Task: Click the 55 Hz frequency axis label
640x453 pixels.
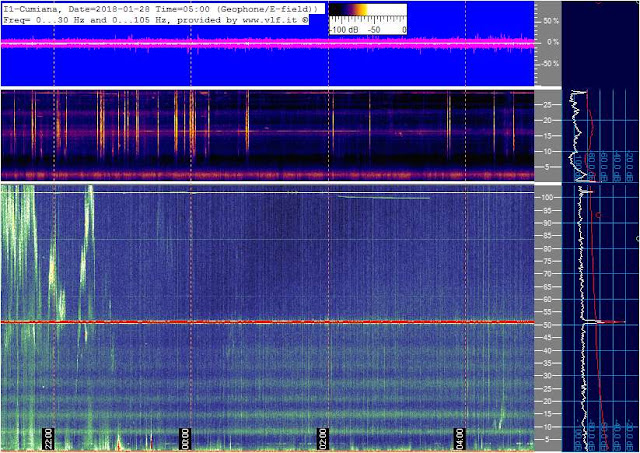Action: tap(547, 312)
